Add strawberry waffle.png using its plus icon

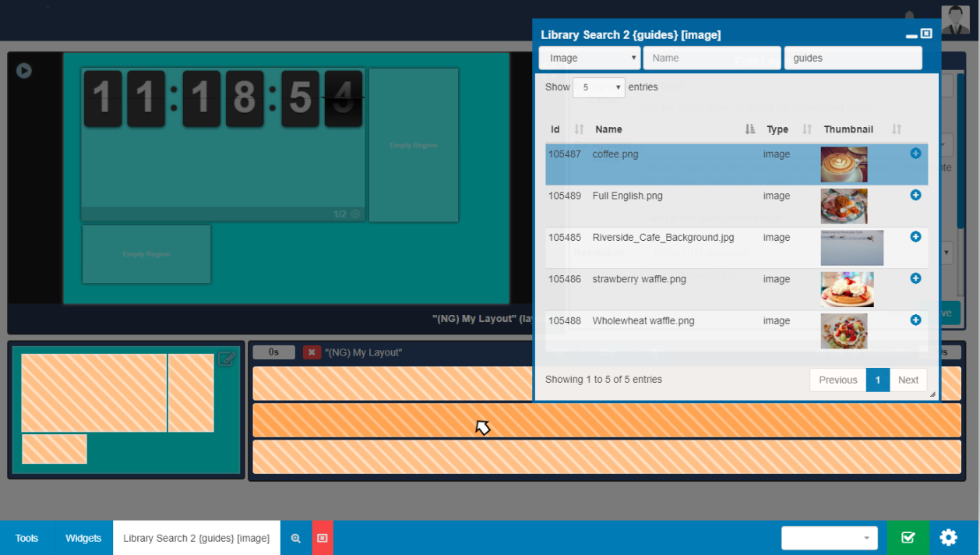coord(915,278)
